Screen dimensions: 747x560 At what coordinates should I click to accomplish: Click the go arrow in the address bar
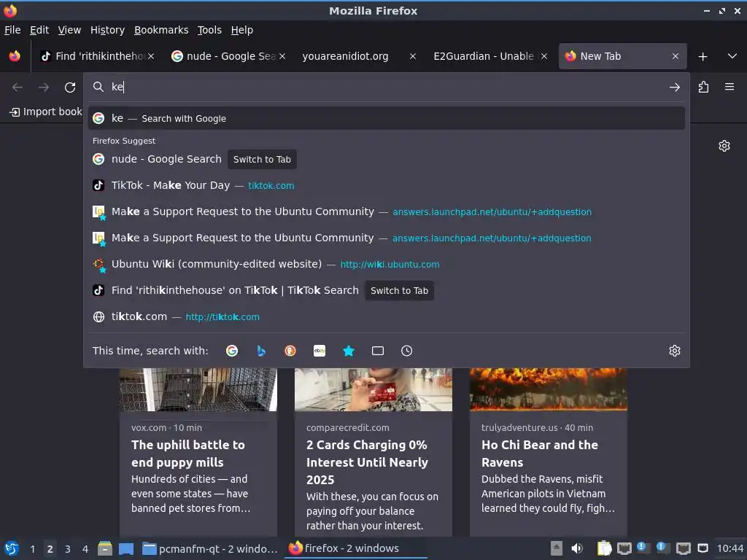tap(674, 87)
